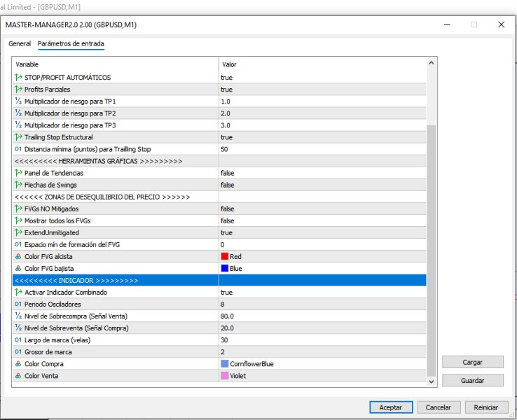Click the icon for Multiplicador de riesgo para TP2

(x=18, y=113)
